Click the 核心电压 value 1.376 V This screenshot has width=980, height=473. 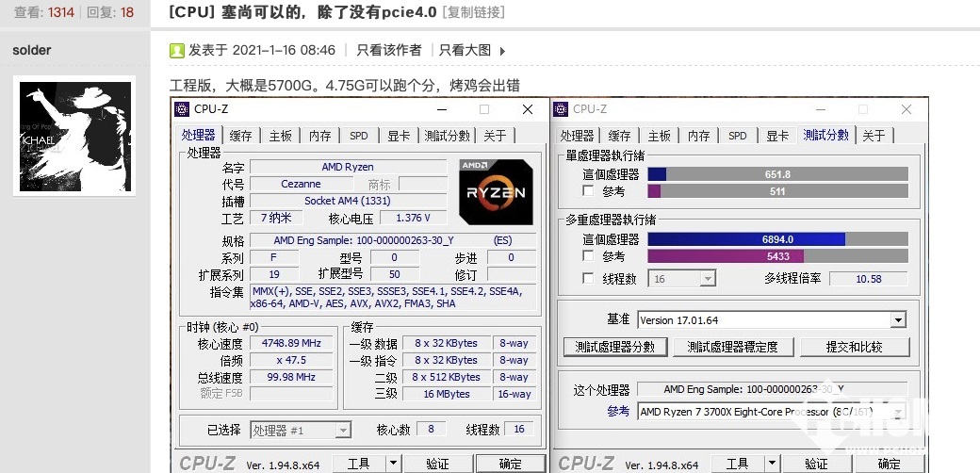tap(413, 218)
